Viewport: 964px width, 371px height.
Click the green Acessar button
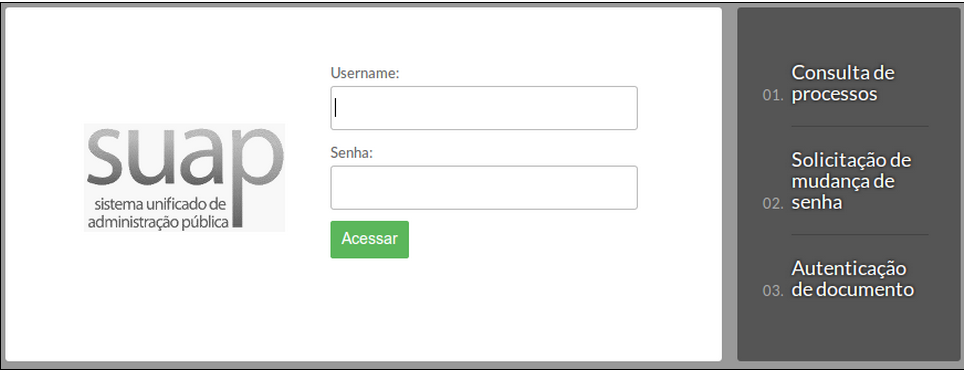369,239
